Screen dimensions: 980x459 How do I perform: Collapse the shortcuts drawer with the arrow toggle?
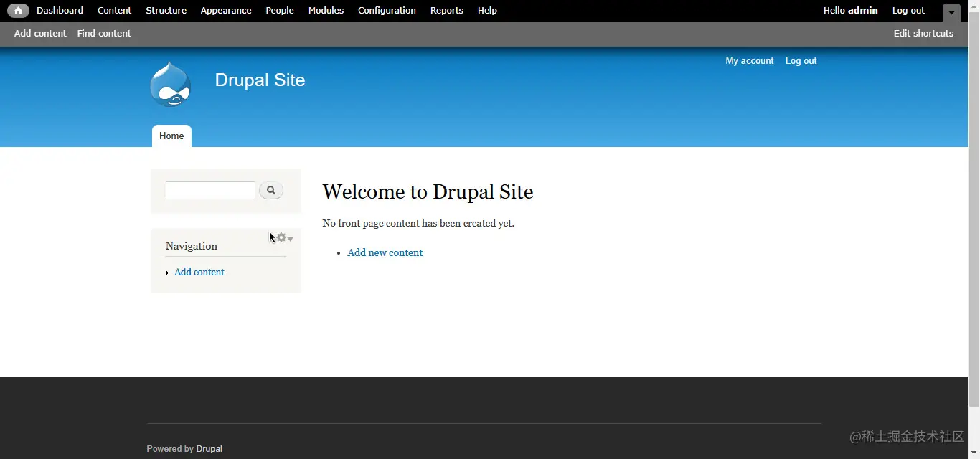point(951,12)
